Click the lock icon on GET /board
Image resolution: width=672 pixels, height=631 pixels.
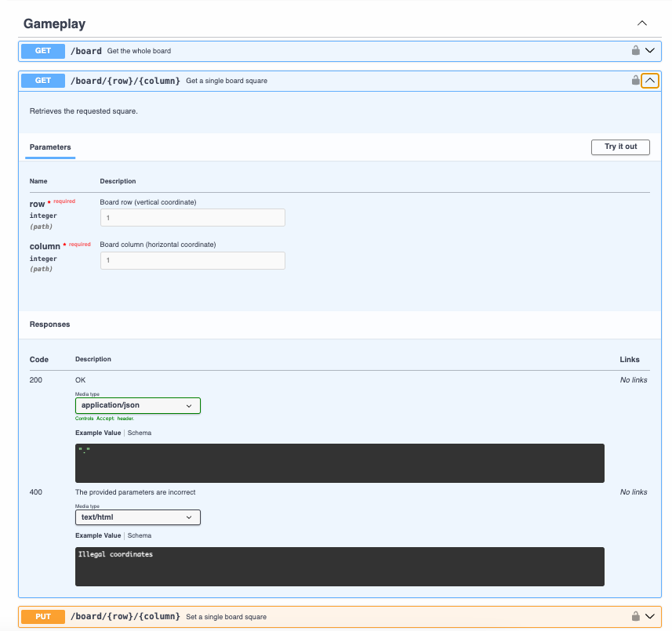pyautogui.click(x=636, y=51)
